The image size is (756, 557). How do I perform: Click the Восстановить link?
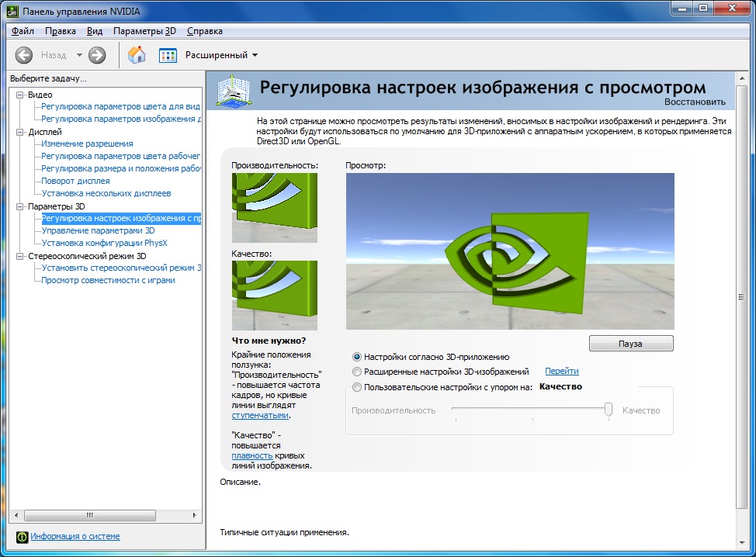695,102
